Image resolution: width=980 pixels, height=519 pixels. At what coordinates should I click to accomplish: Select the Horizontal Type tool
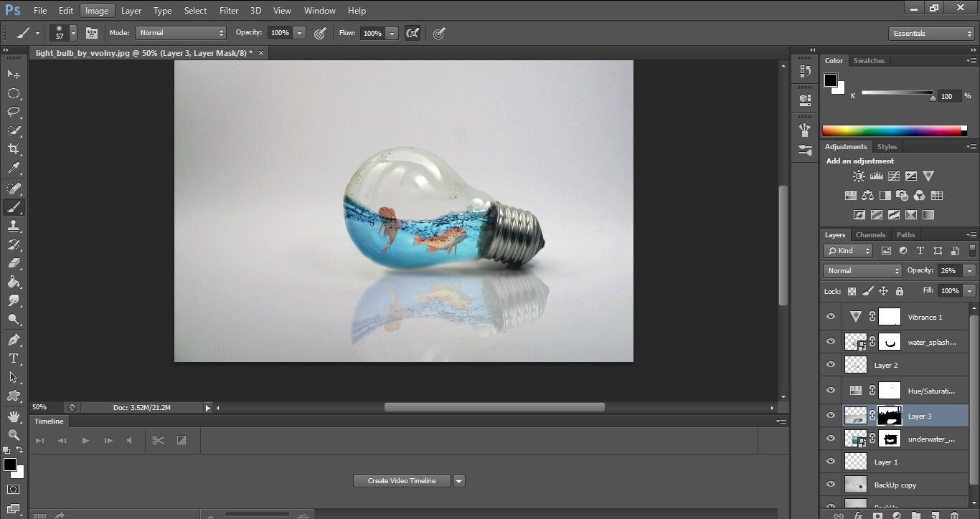point(14,358)
